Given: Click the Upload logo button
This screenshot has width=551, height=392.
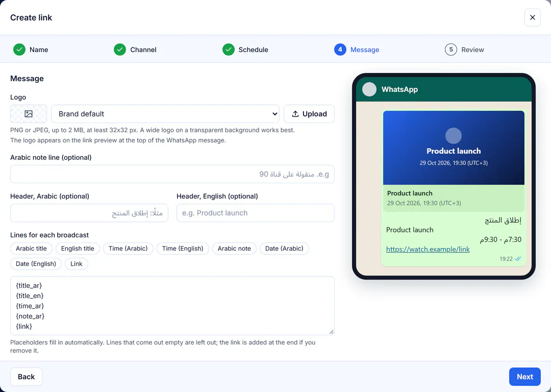Looking at the screenshot, I should [x=309, y=113].
